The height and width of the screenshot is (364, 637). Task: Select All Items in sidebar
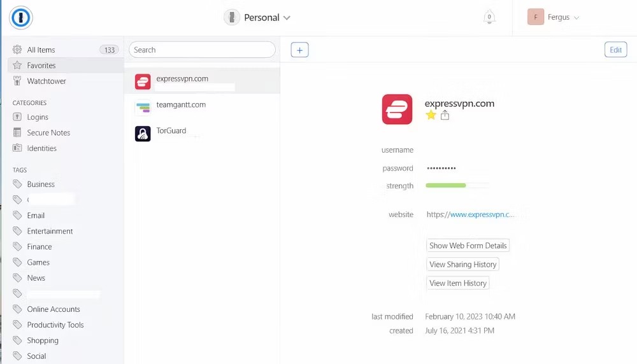tap(41, 50)
